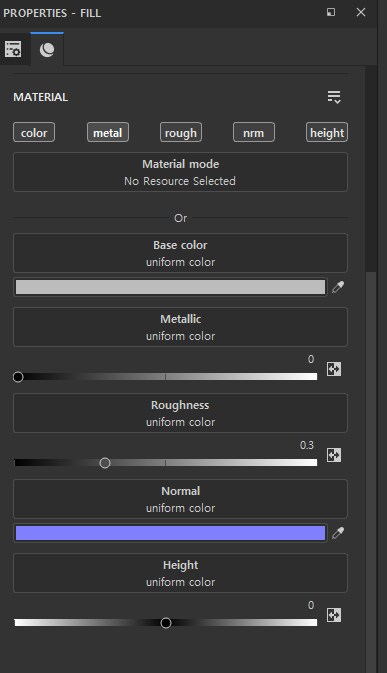Toggle the rough channel
Screen dimensions: 387x673
(181, 133)
